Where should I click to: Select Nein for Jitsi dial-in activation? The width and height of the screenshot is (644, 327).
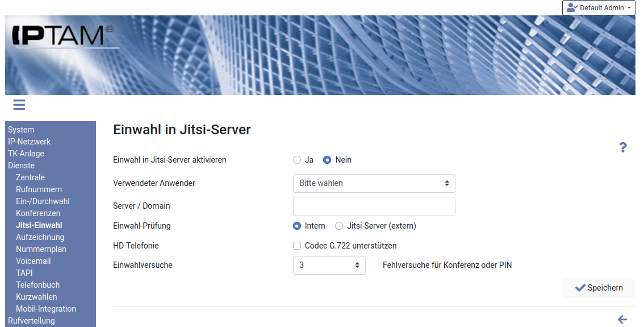[327, 160]
